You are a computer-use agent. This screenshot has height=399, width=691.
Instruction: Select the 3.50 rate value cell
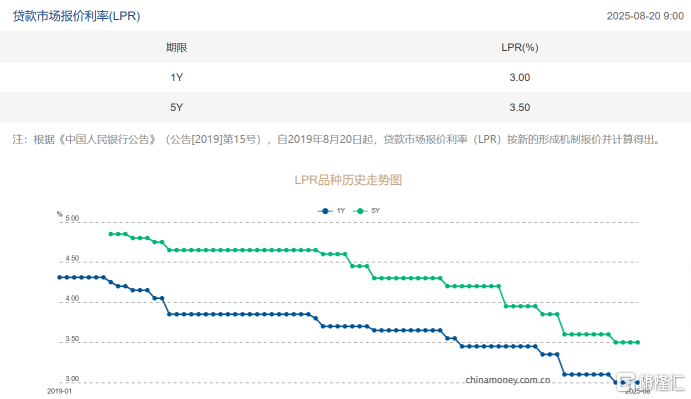[x=520, y=107]
